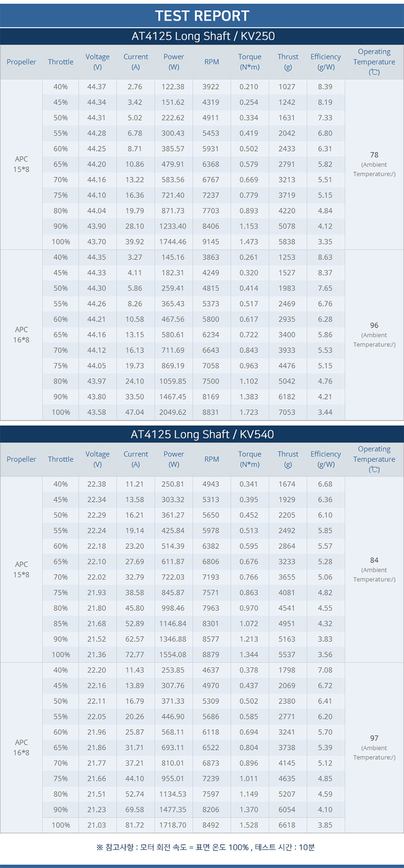Select the AT4125 Long Shaft / KV250 heading
The height and width of the screenshot is (868, 404).
tap(203, 36)
